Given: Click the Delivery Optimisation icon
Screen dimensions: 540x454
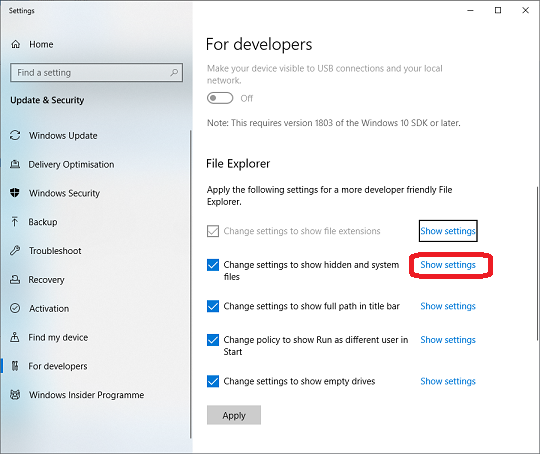Looking at the screenshot, I should (x=15, y=164).
